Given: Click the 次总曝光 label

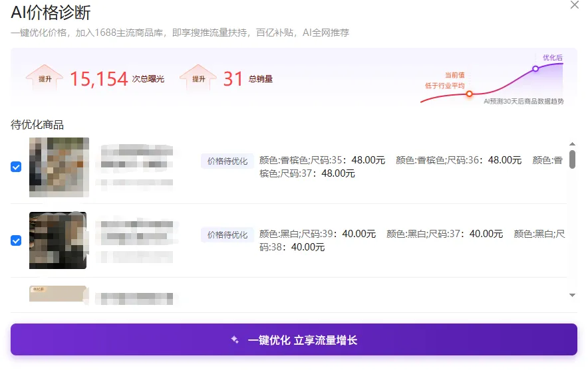Looking at the screenshot, I should coord(148,79).
